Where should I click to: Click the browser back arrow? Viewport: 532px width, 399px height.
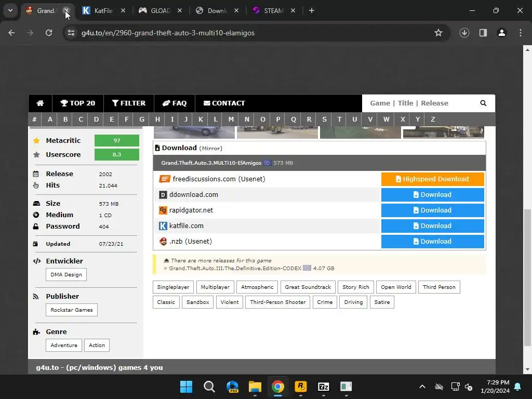coord(11,33)
